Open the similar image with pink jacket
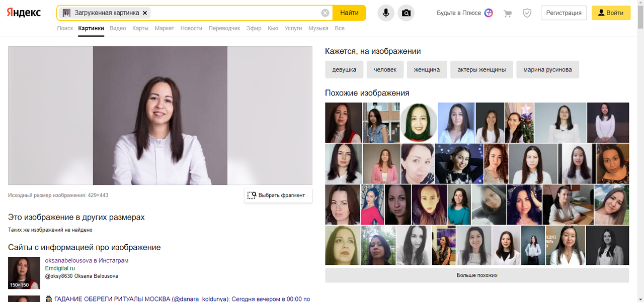 381,164
